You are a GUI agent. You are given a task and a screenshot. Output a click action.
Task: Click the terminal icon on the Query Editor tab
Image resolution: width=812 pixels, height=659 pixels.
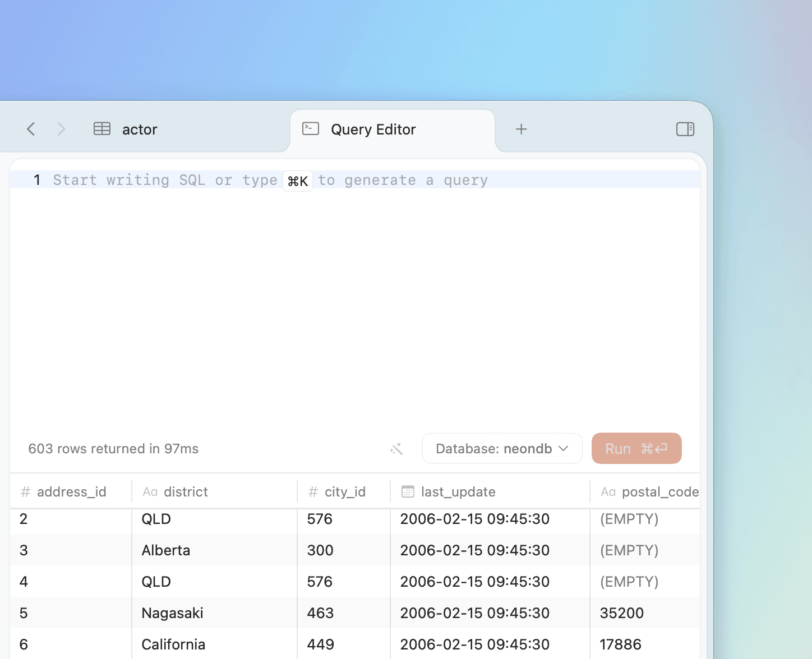(310, 128)
